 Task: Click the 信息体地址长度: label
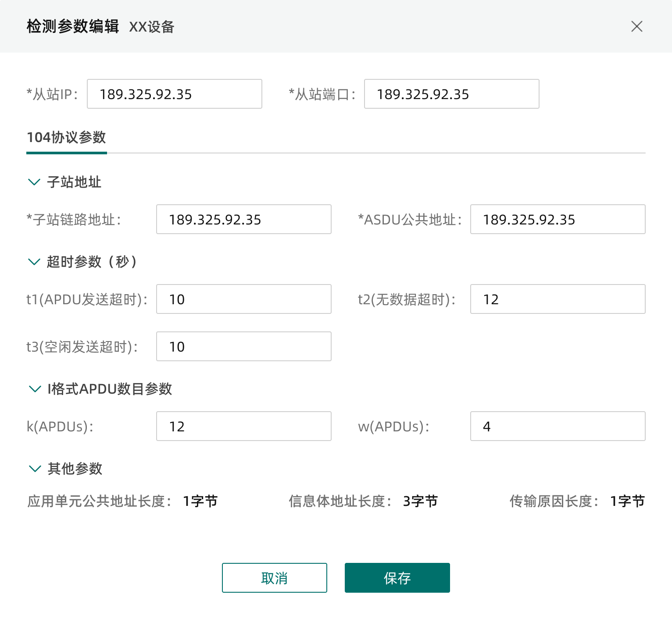tap(340, 501)
